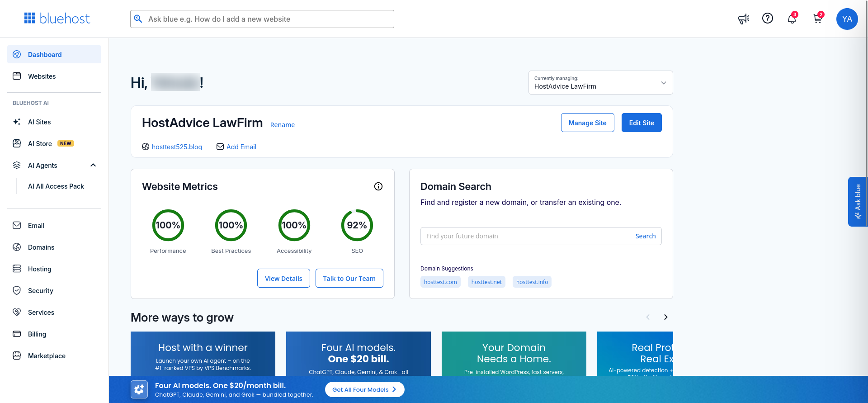Click the Email envelope sidebar icon

pyautogui.click(x=17, y=225)
